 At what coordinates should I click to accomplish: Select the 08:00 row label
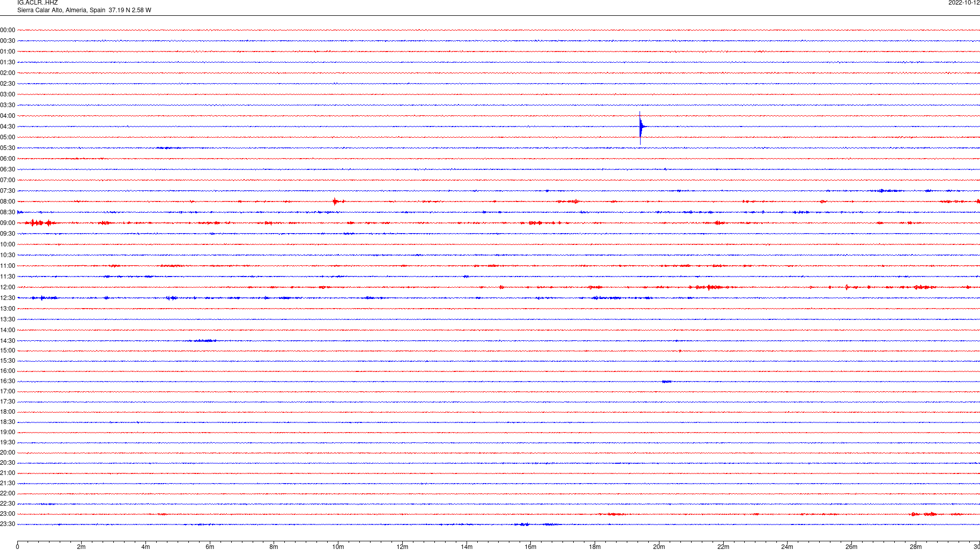click(8, 202)
